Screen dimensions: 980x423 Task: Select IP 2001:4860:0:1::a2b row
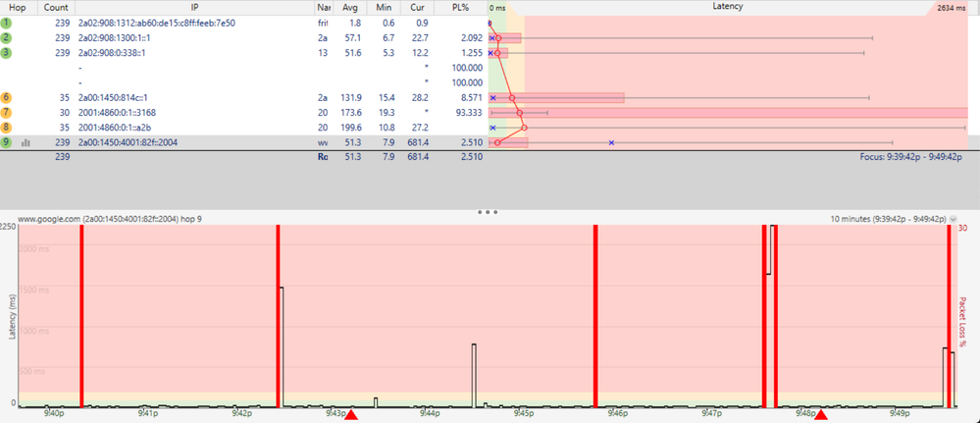(x=115, y=128)
